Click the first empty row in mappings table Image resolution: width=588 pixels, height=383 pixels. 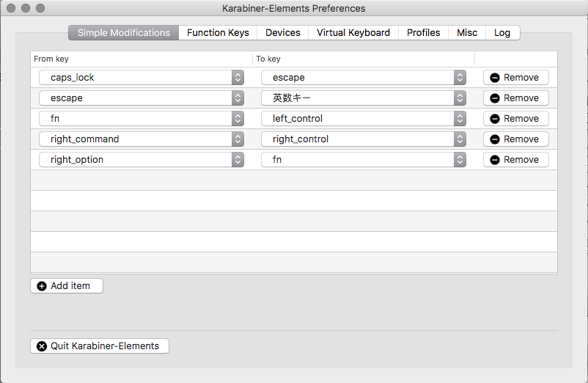(293, 180)
